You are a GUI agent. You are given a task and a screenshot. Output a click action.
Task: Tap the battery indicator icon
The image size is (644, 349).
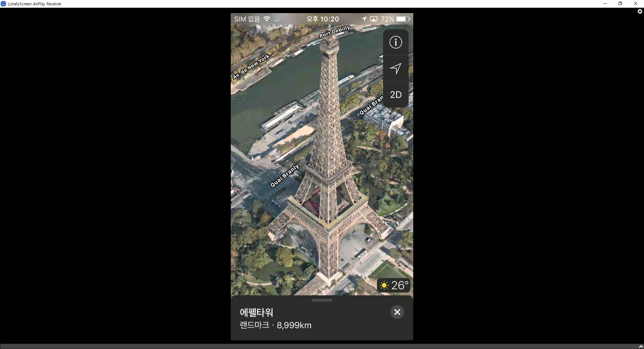coord(403,19)
